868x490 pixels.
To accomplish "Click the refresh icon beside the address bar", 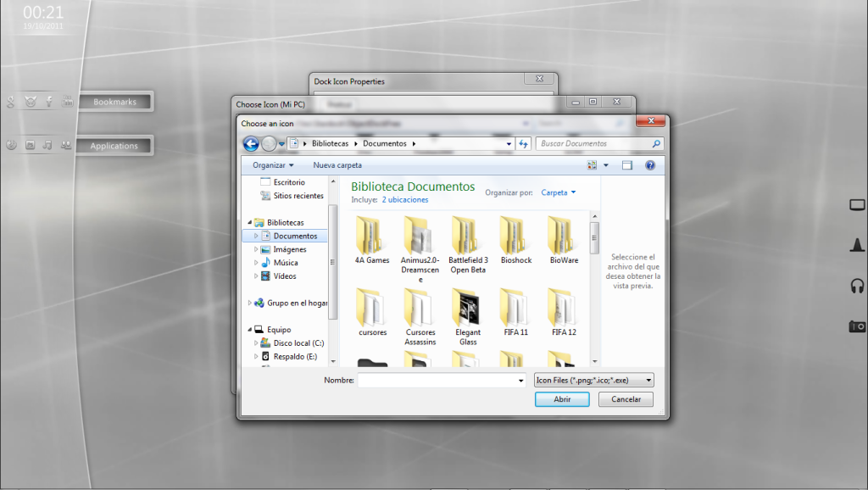I will tap(523, 144).
